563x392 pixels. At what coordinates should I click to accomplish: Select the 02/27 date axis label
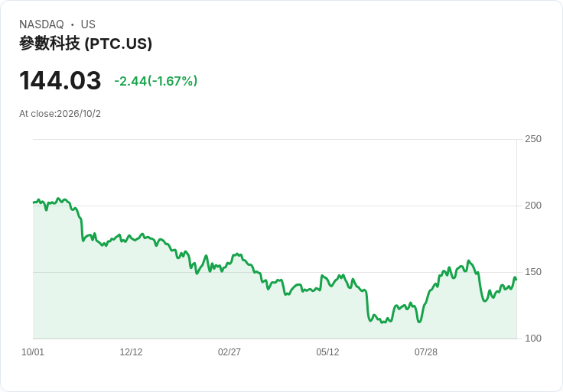point(229,352)
